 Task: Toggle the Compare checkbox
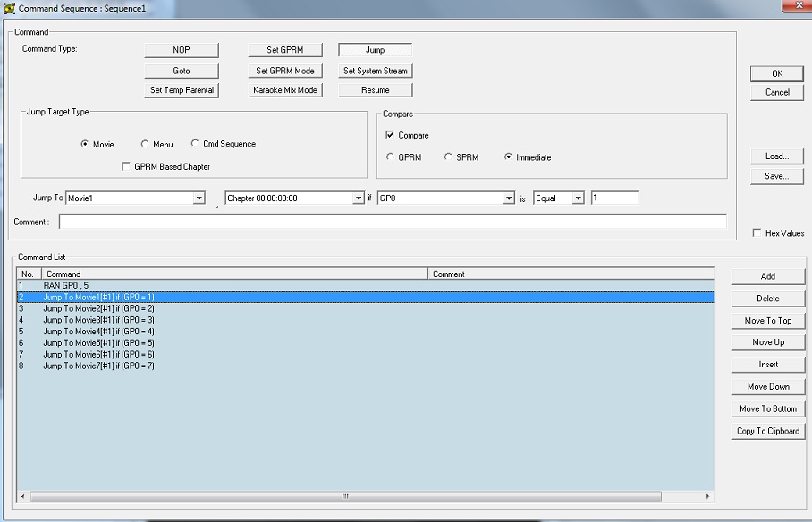pyautogui.click(x=390, y=135)
